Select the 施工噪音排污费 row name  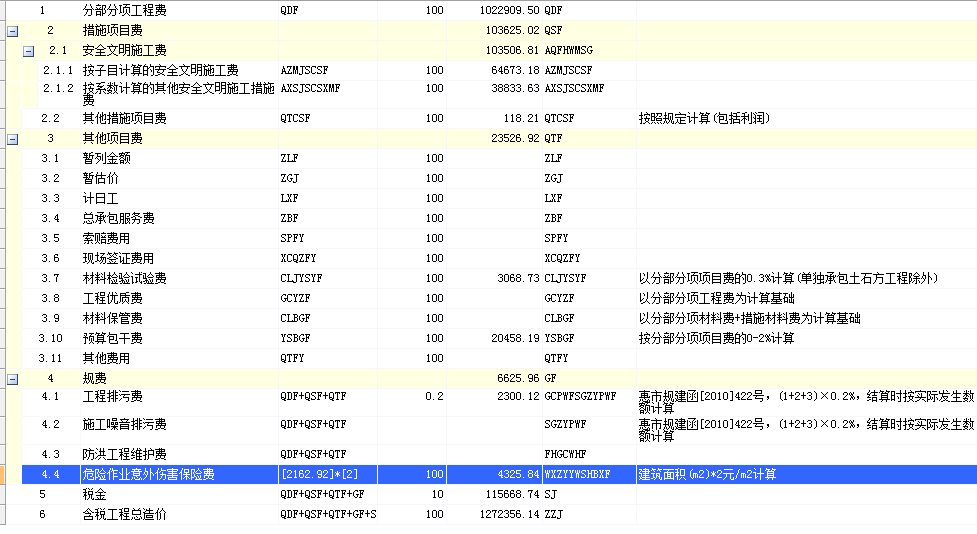125,424
